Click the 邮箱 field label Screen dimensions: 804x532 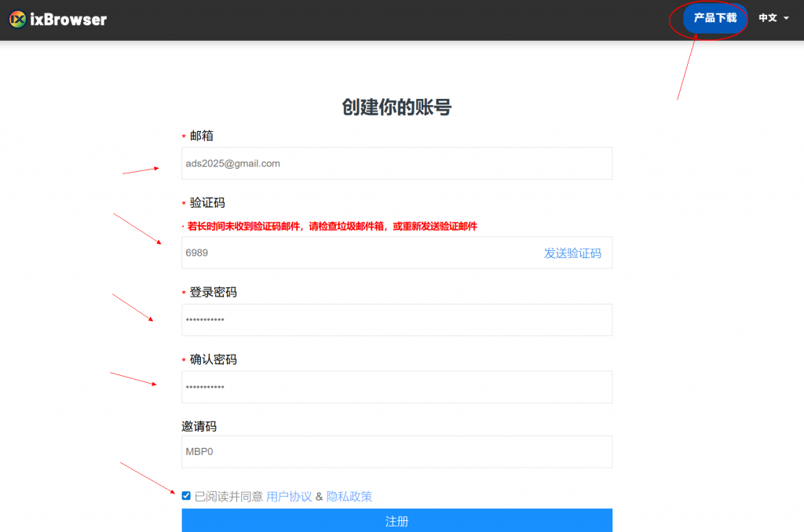coord(201,136)
